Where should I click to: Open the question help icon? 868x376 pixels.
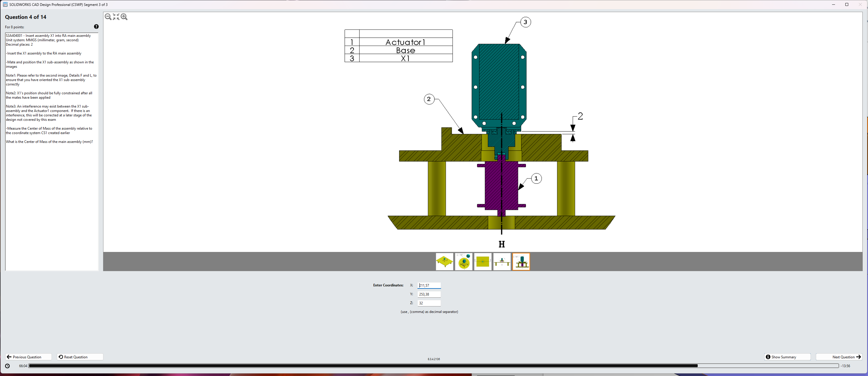[96, 27]
